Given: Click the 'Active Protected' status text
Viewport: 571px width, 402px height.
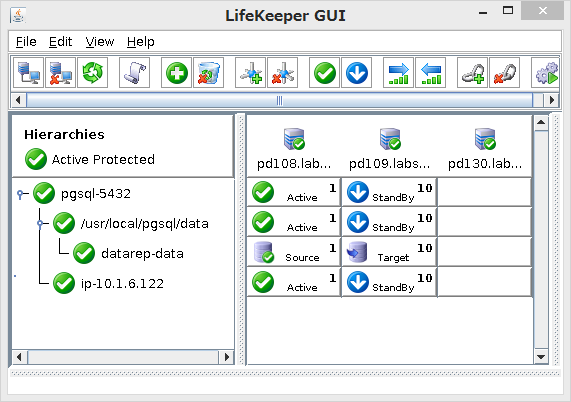Looking at the screenshot, I should pyautogui.click(x=103, y=159).
